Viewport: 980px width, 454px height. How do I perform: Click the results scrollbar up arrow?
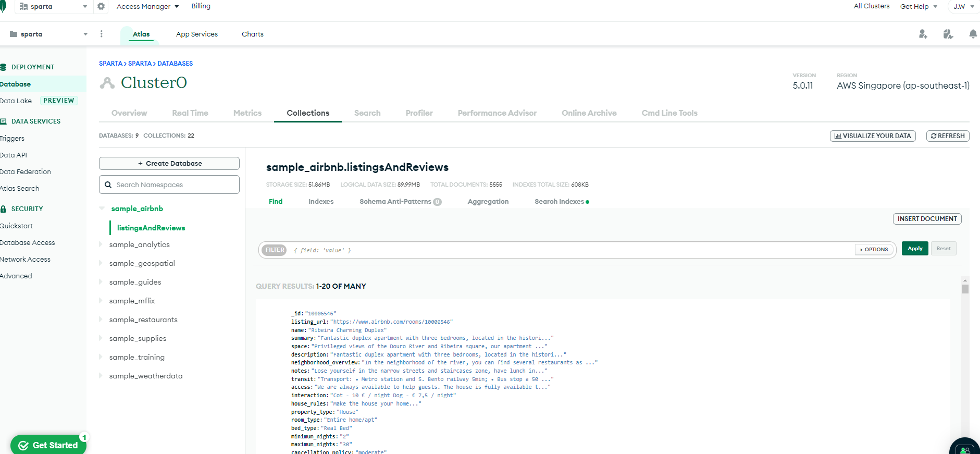[x=965, y=280]
